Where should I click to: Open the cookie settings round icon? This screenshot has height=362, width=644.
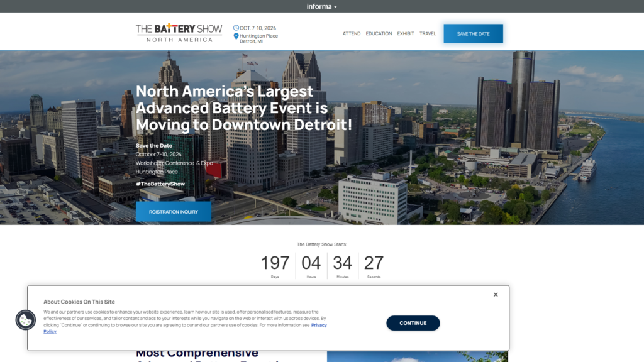click(x=25, y=320)
